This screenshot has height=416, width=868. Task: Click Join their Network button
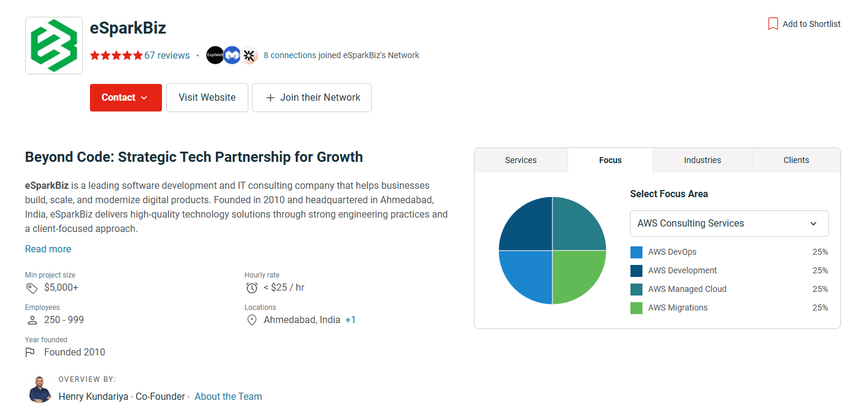tap(312, 98)
